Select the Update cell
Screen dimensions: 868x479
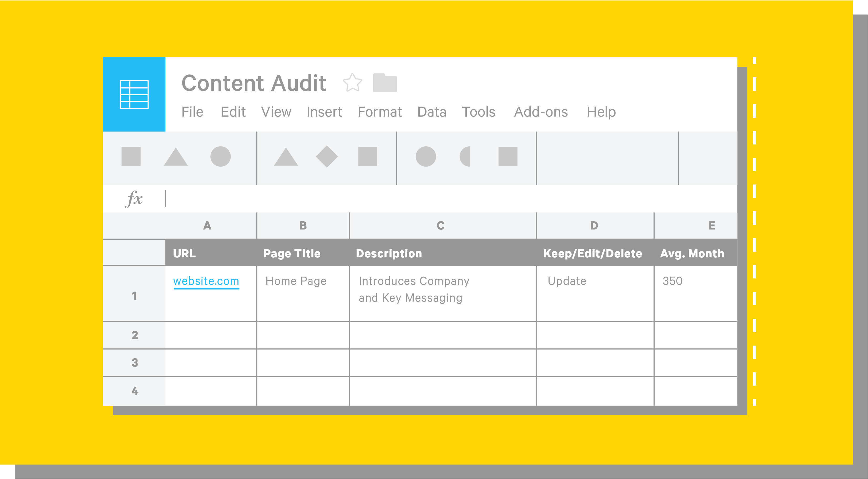pyautogui.click(x=595, y=294)
